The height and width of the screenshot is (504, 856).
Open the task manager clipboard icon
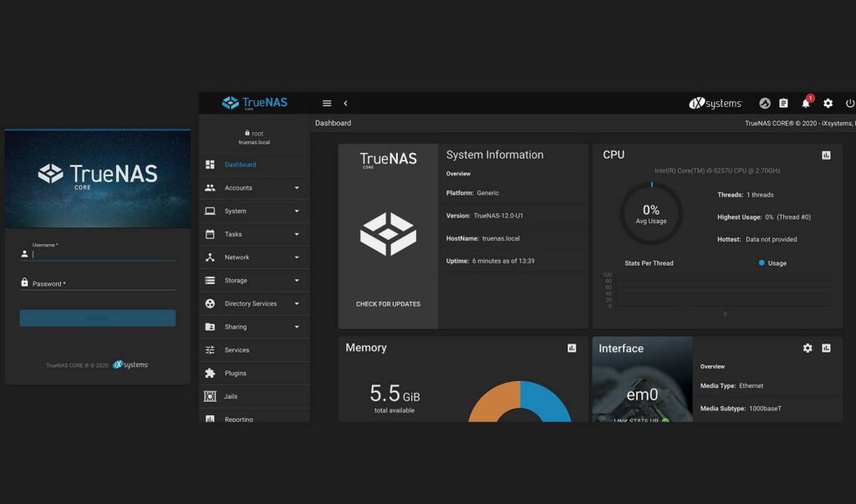coord(783,103)
